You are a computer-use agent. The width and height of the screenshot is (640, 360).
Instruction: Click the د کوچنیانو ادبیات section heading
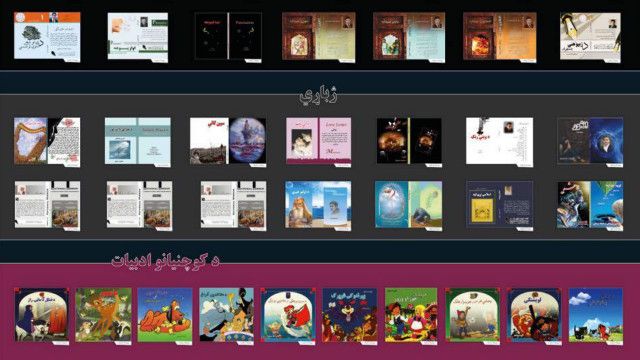(x=165, y=261)
